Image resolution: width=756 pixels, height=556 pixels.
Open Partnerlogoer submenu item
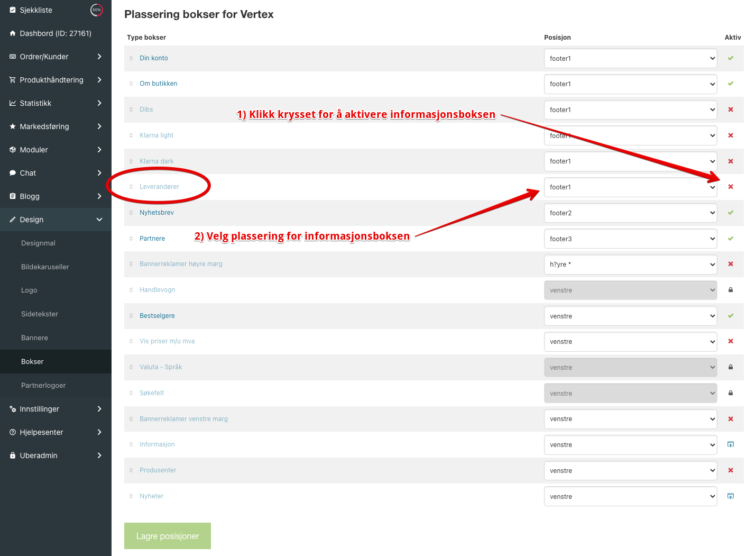click(x=43, y=386)
